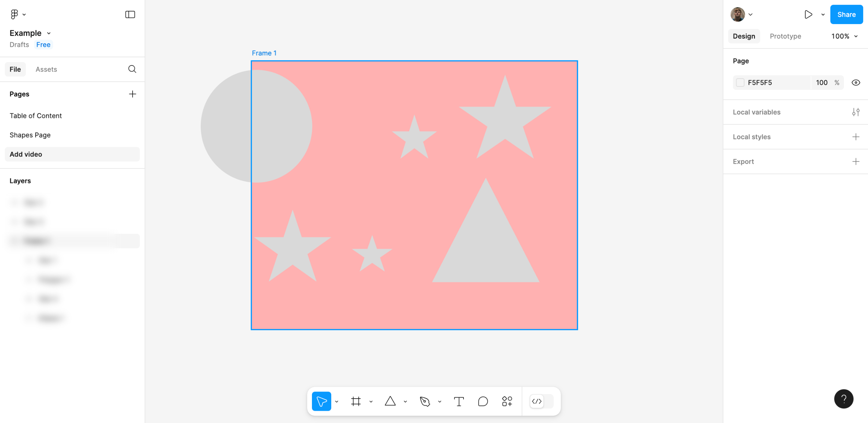Toggle Dev Mode switch in toolbar
868x423 pixels.
point(541,401)
